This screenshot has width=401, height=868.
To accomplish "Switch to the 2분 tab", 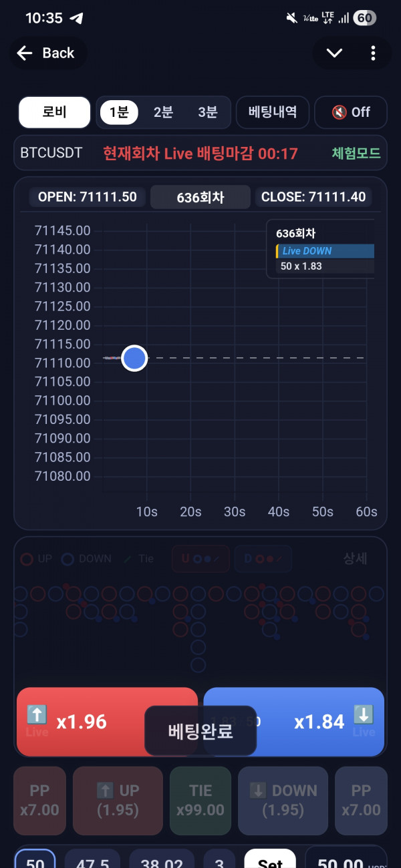I will point(163,112).
